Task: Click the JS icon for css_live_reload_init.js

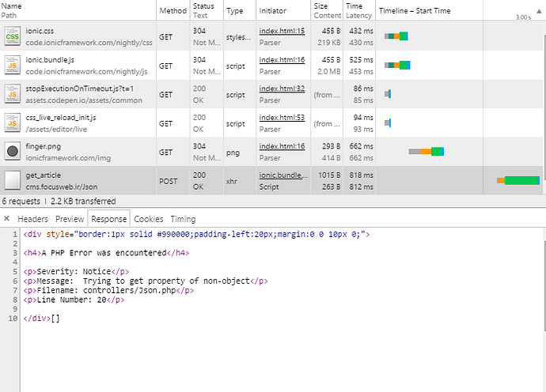Action: point(12,123)
